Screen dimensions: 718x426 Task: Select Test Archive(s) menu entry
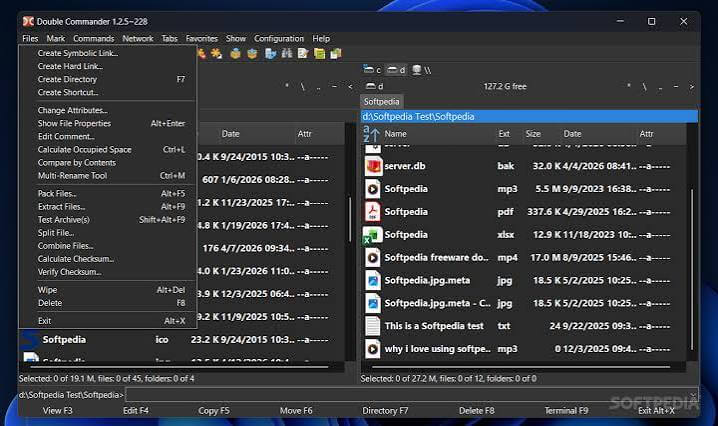pos(108,219)
